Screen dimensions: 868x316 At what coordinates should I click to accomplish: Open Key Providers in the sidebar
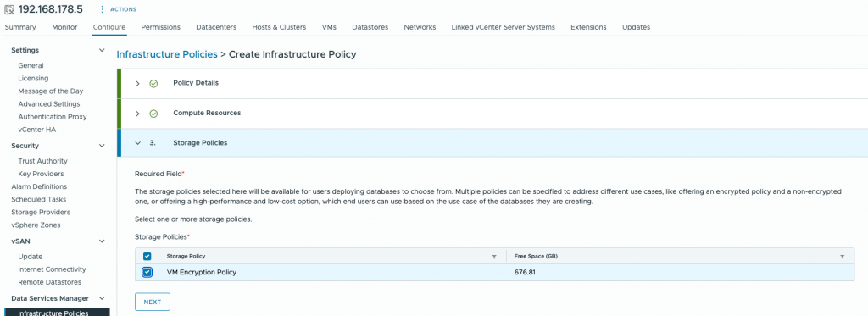(x=42, y=174)
